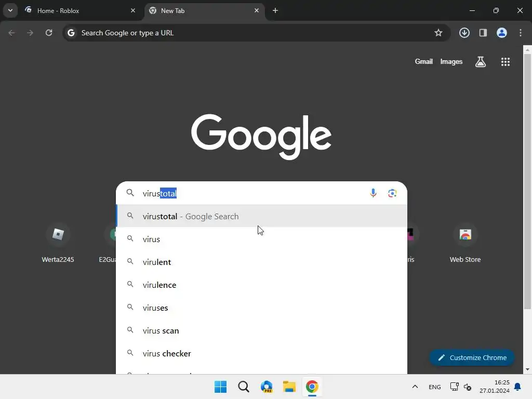
Task: Bookmark this tab with the star icon
Action: coord(438,33)
